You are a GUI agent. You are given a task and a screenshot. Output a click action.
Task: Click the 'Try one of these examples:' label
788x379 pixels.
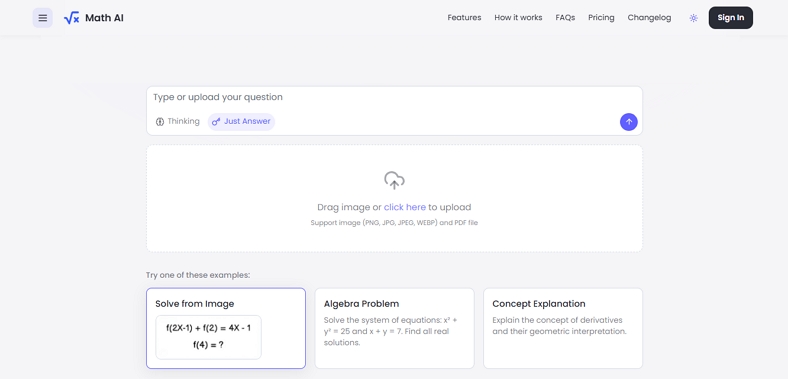[198, 275]
